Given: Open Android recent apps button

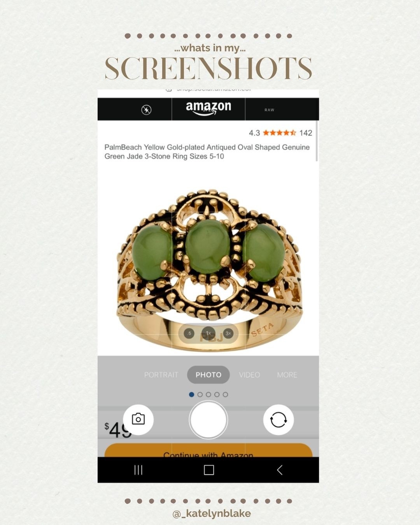Looking at the screenshot, I should click(x=138, y=470).
